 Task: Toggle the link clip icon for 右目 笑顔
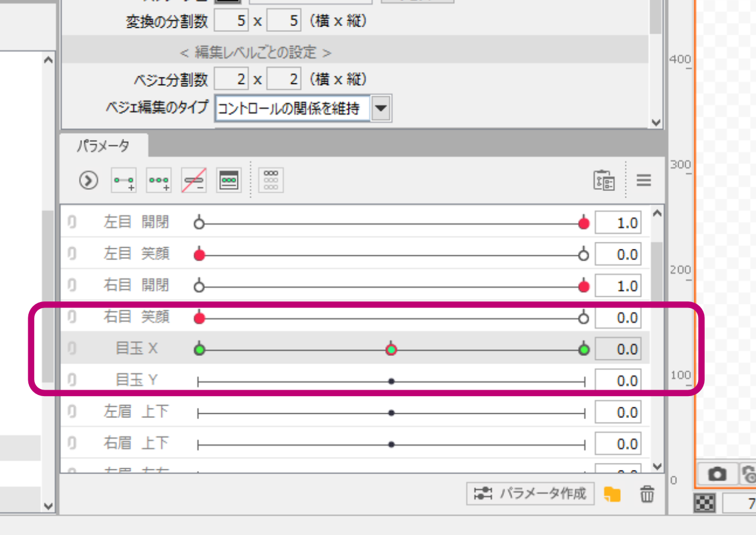[71, 317]
